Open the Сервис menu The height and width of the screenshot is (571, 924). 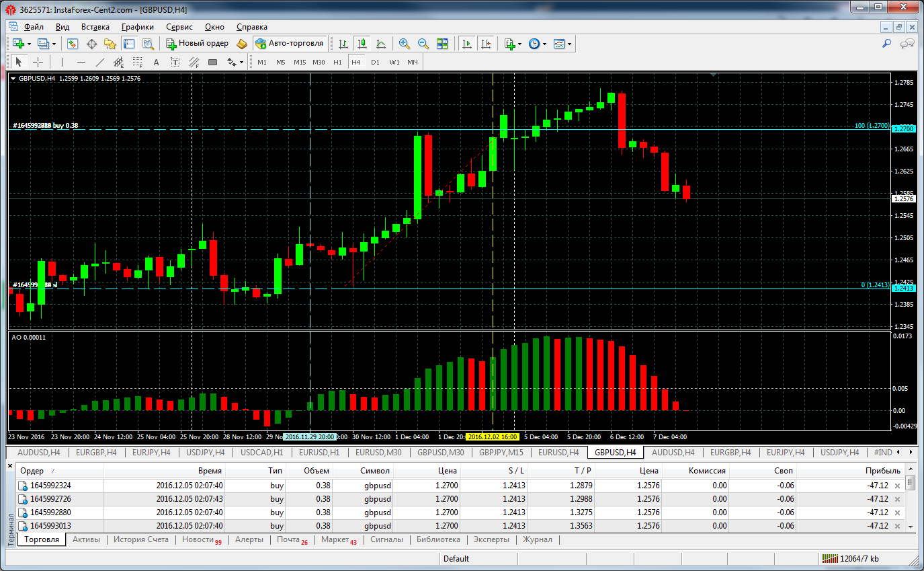[179, 27]
